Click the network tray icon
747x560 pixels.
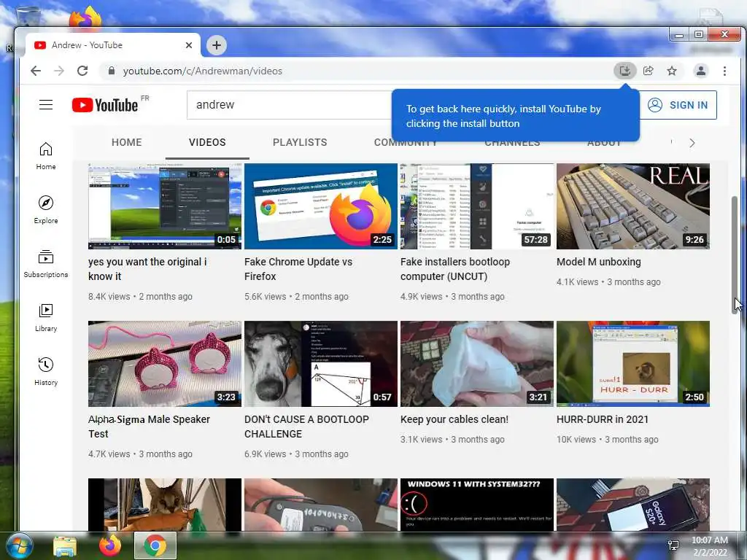[673, 545]
